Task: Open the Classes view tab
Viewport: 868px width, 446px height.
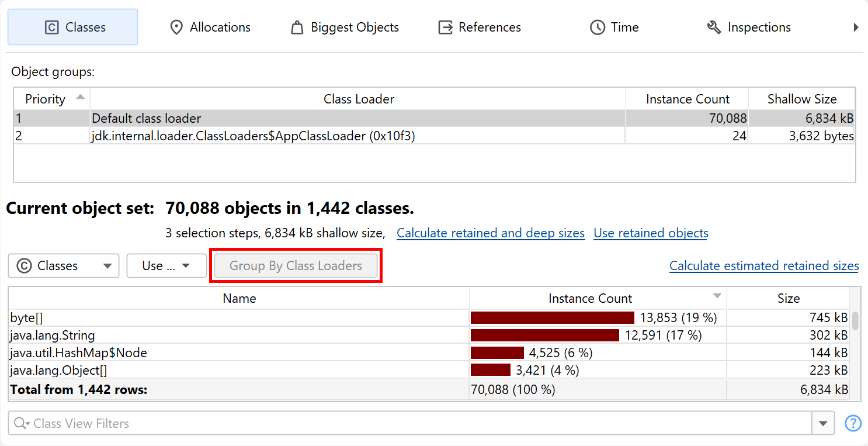Action: [x=73, y=27]
